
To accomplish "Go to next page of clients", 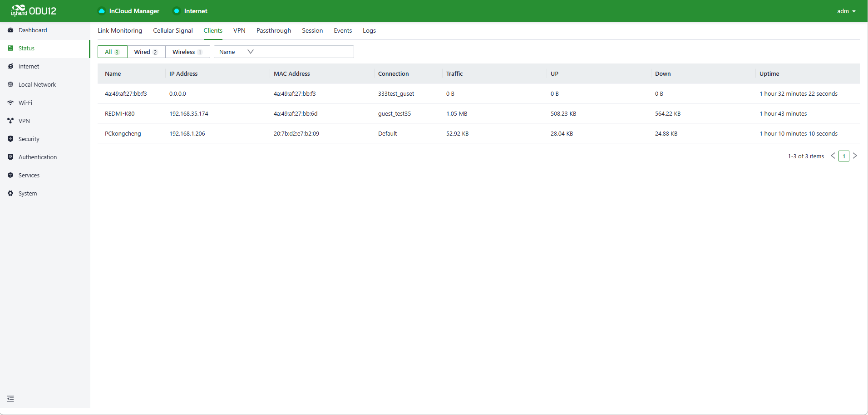I will click(855, 156).
